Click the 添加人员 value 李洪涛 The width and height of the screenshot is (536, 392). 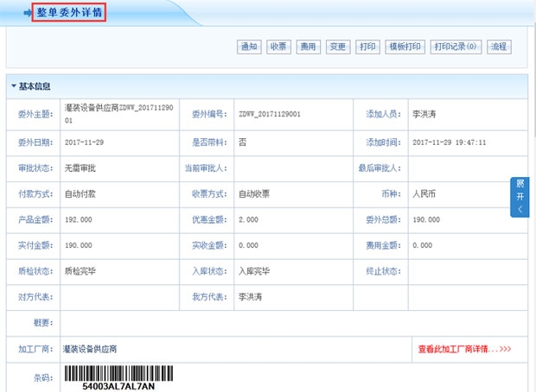click(424, 114)
